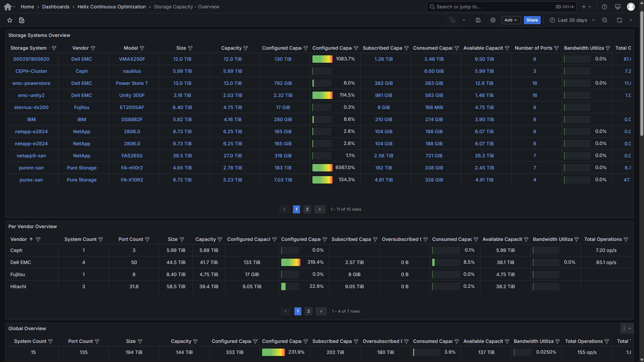Viewport: 644px width, 362px height.
Task: Open the refresh interval dropdown arrow
Action: pyautogui.click(x=631, y=20)
